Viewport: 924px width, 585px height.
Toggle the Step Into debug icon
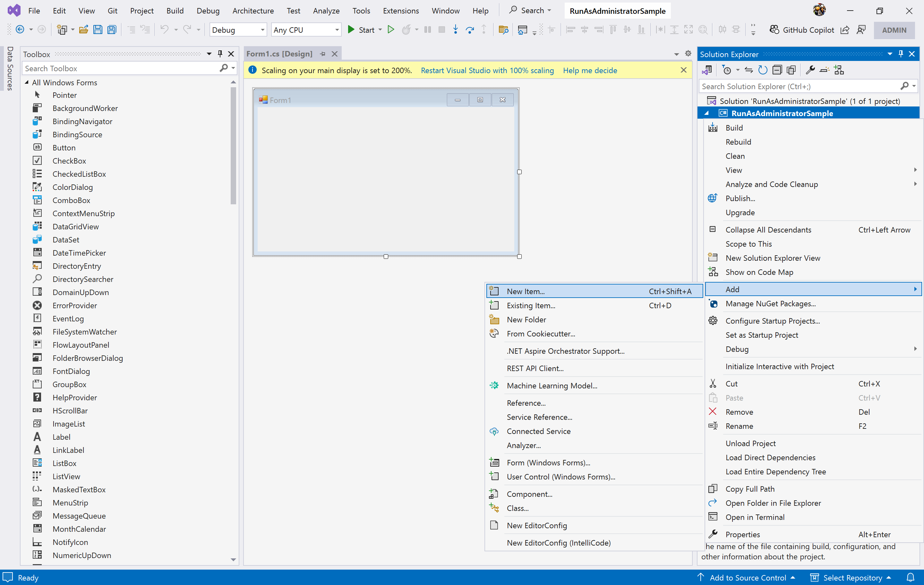(x=456, y=30)
